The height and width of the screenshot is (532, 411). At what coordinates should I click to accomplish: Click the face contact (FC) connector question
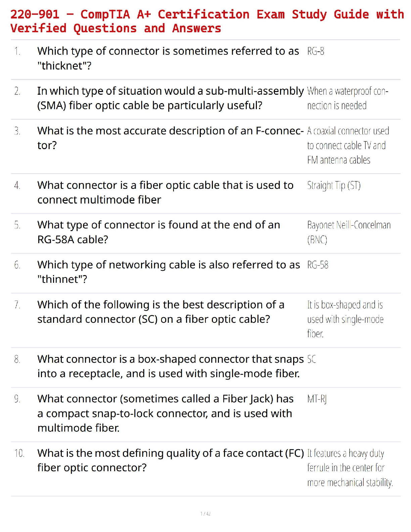click(x=170, y=460)
